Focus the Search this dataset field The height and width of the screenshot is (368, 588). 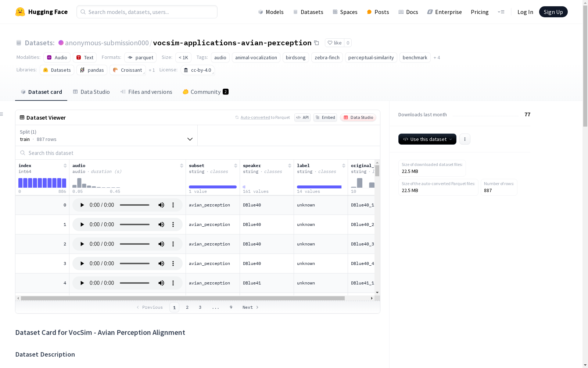pyautogui.click(x=198, y=153)
